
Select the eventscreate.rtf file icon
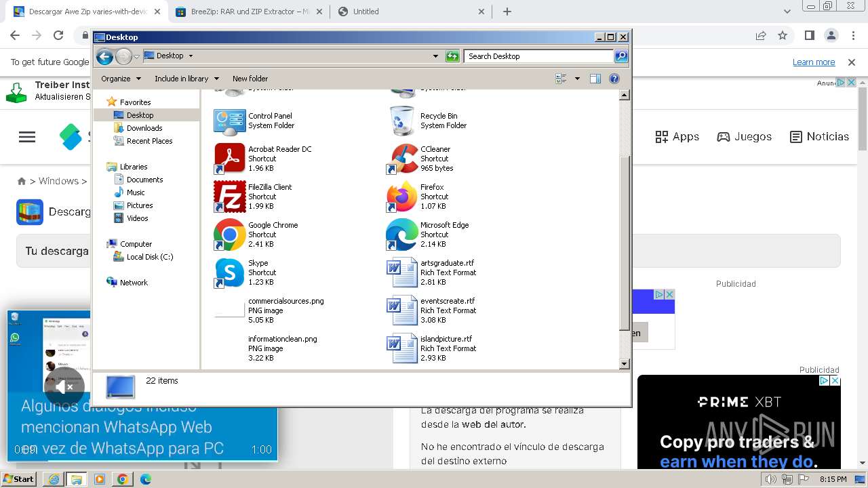(x=402, y=310)
